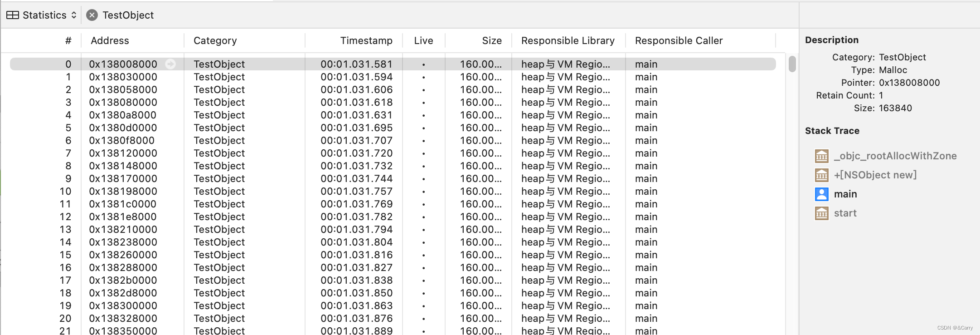The width and height of the screenshot is (980, 335).
Task: Click row number 13
Action: point(65,229)
